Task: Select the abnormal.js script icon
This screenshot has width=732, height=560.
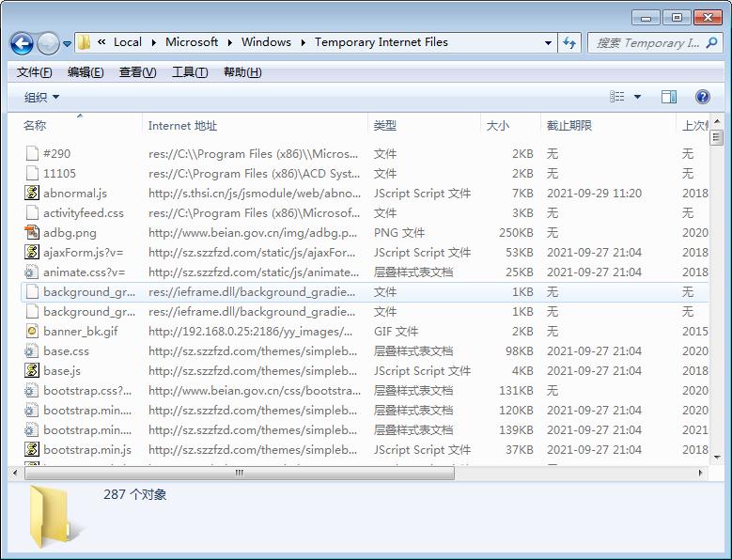Action: (32, 193)
